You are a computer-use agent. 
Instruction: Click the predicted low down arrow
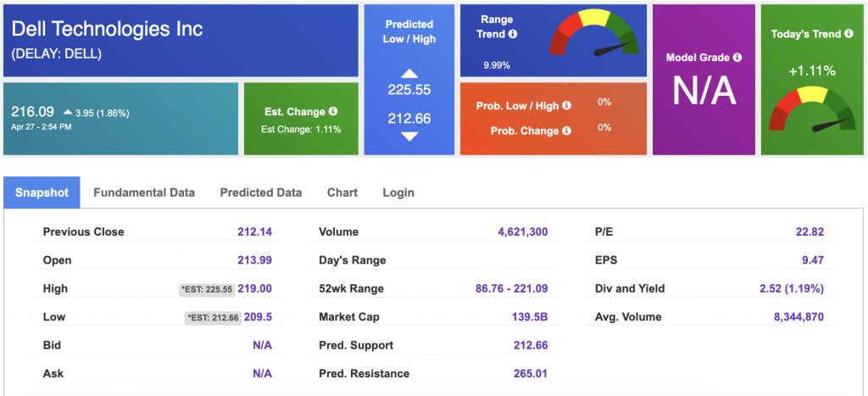[x=409, y=137]
